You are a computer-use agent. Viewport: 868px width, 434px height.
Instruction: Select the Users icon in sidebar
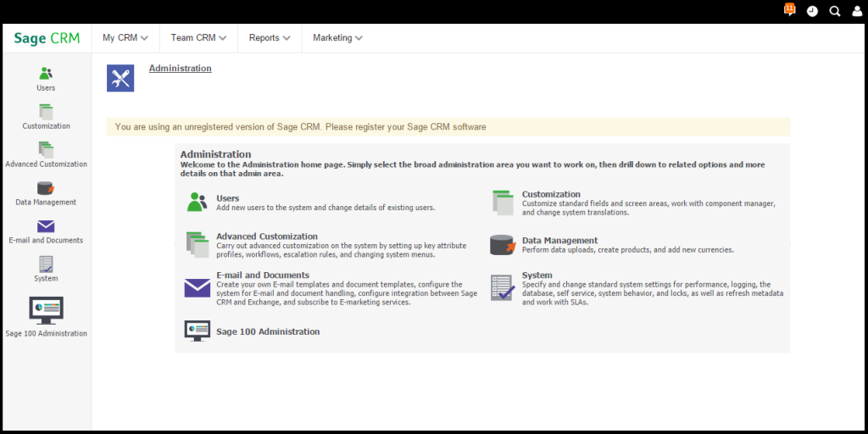(46, 73)
